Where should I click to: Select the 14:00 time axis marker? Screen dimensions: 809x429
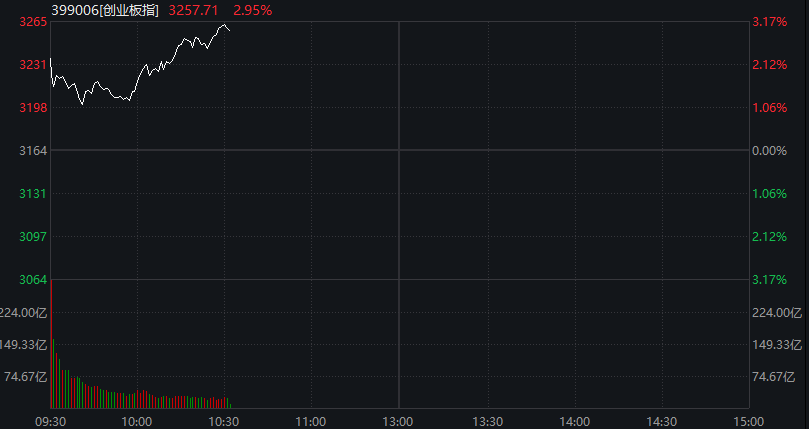575,422
